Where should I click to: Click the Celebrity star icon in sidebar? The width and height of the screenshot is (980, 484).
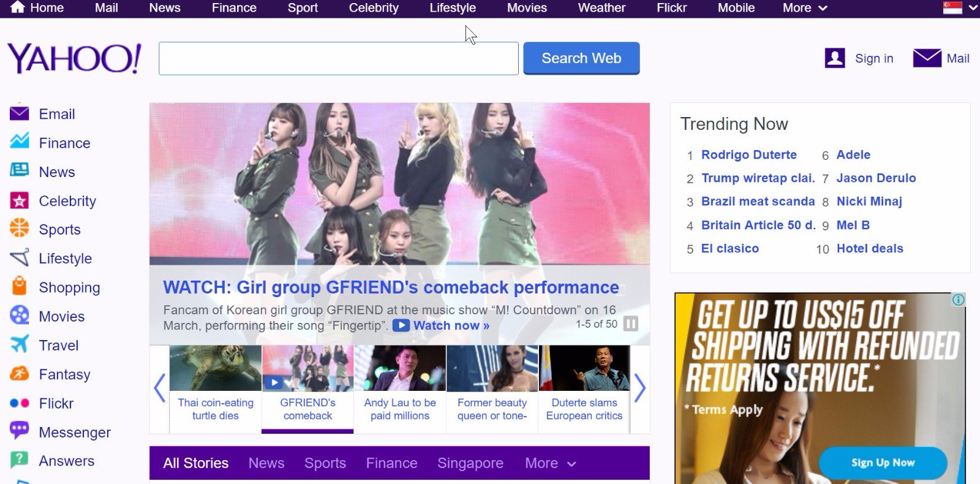pyautogui.click(x=19, y=200)
